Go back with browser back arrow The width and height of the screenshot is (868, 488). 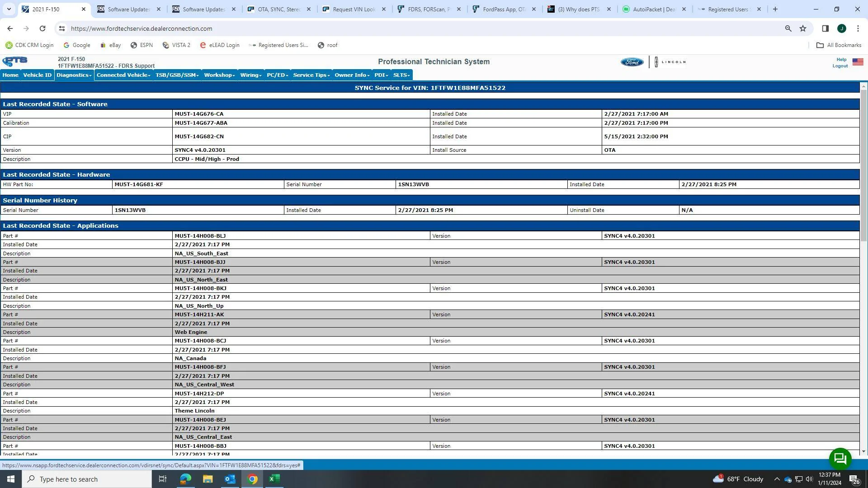(x=10, y=28)
